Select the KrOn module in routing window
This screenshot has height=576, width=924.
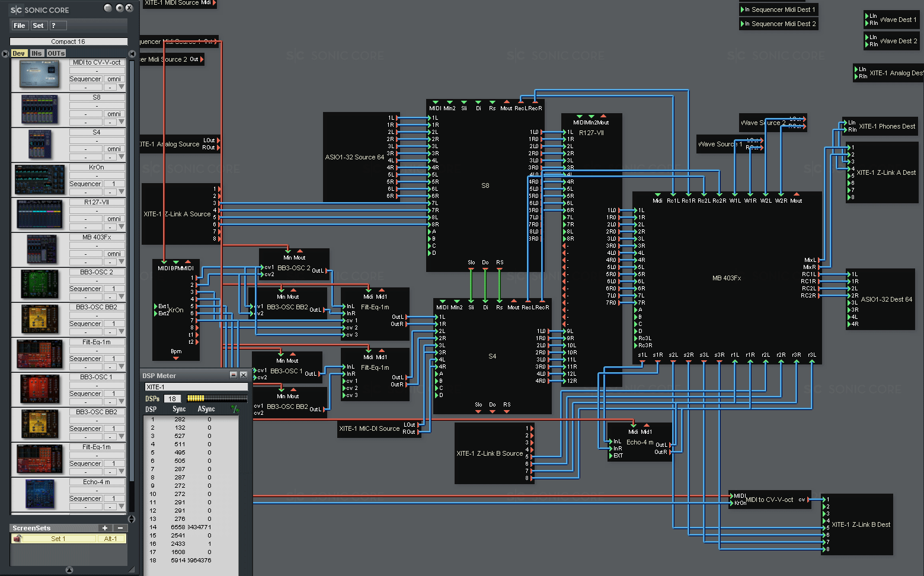pos(176,310)
